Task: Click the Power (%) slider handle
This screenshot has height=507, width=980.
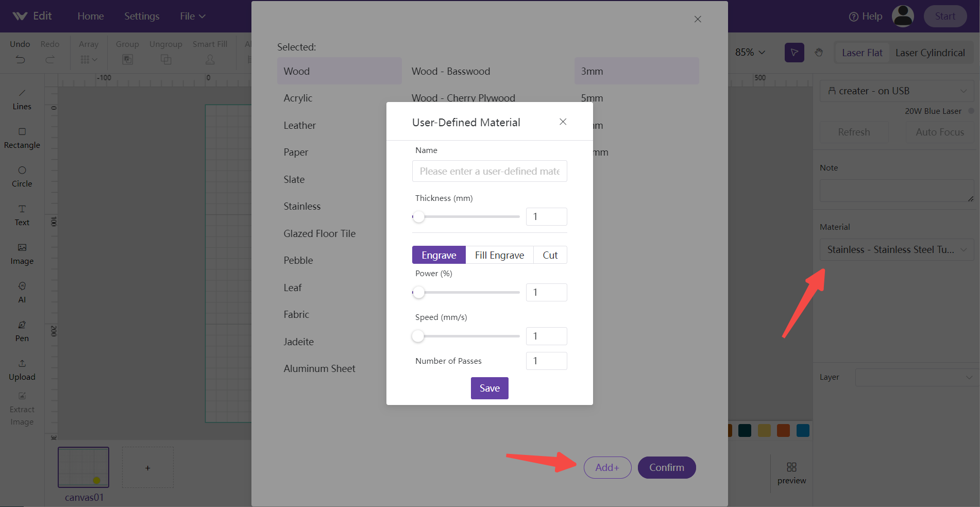Action: (419, 292)
